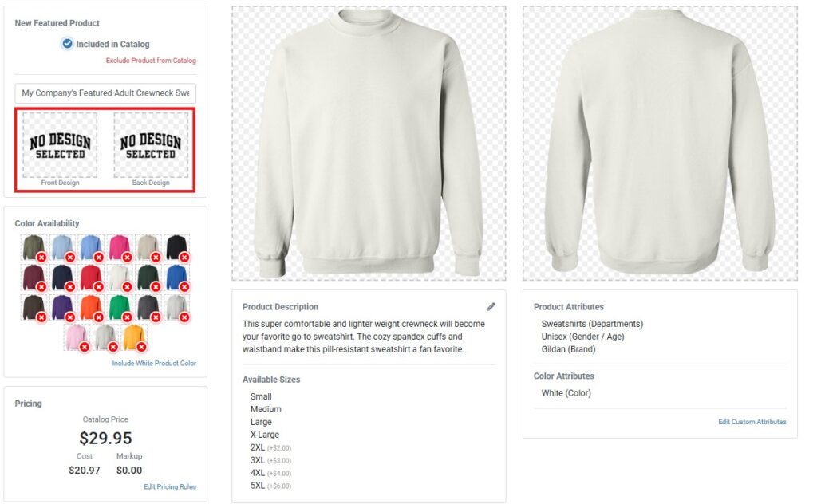
Task: Click the pencil edit icon for Product Description
Action: pyautogui.click(x=491, y=307)
